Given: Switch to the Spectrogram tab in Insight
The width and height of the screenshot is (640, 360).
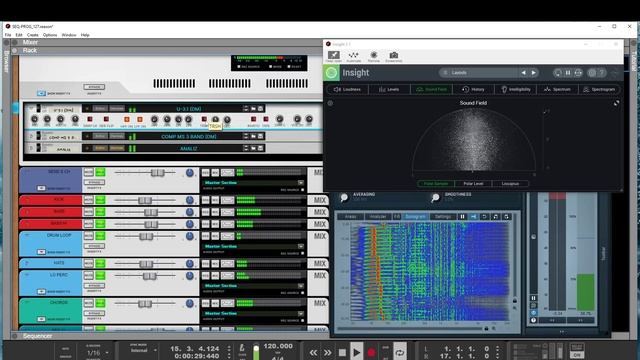Looking at the screenshot, I should (599, 89).
